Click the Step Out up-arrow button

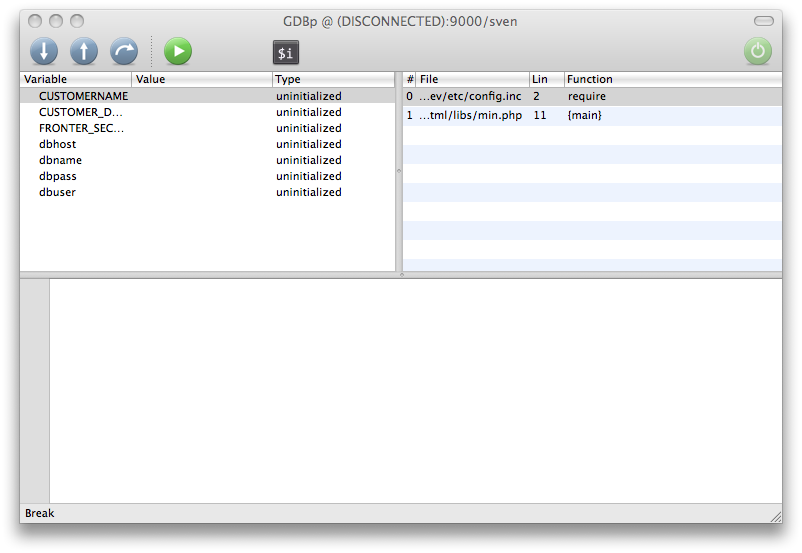pos(84,51)
